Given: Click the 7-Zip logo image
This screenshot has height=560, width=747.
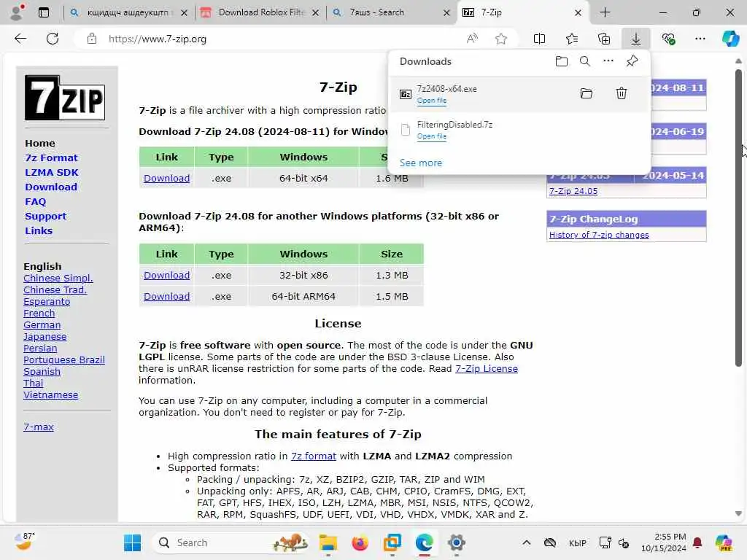Looking at the screenshot, I should click(x=65, y=98).
